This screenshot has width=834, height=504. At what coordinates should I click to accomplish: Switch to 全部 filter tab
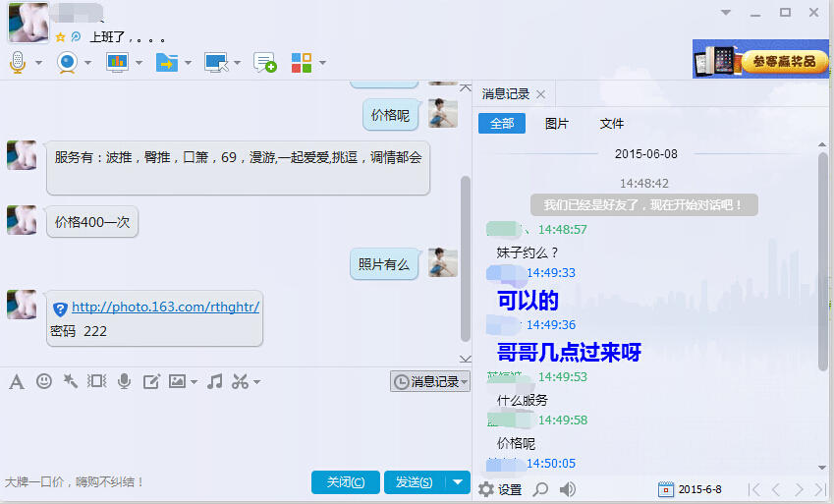click(502, 124)
